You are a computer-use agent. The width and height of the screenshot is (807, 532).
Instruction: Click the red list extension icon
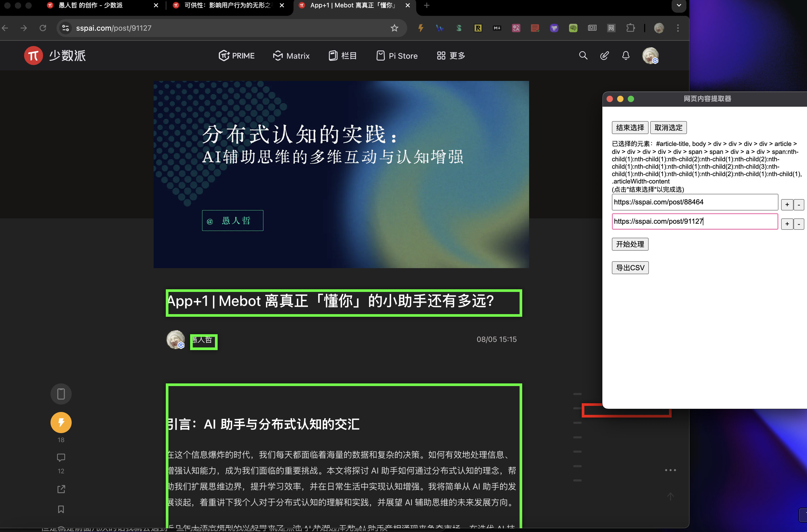coord(535,28)
